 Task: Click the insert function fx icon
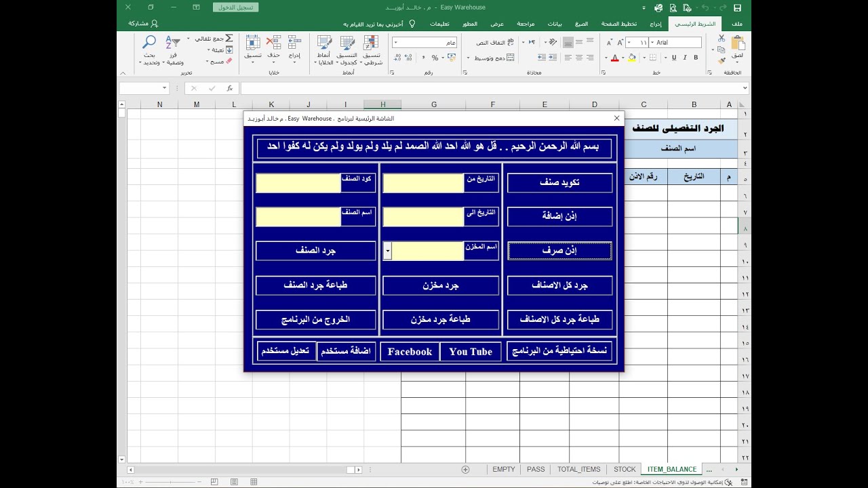(230, 88)
